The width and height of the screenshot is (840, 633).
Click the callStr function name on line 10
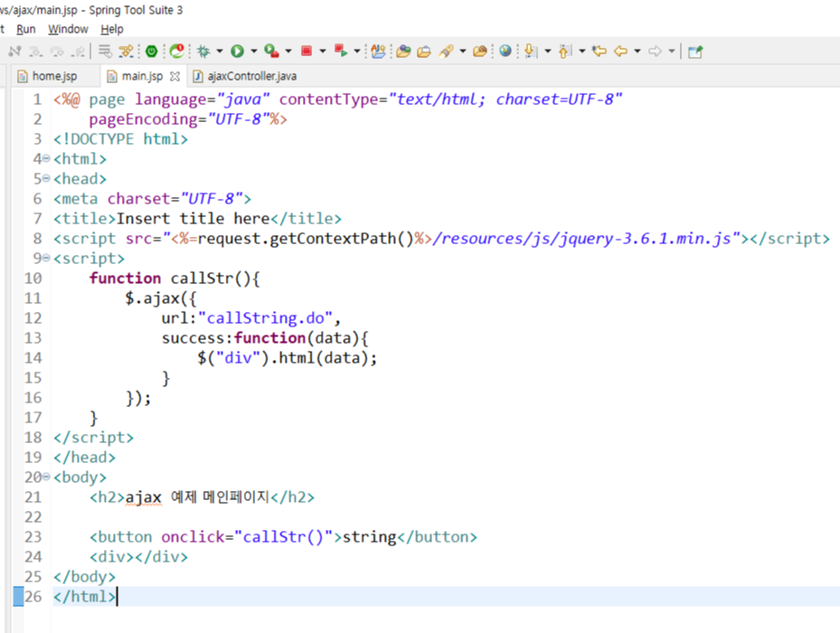(x=202, y=279)
